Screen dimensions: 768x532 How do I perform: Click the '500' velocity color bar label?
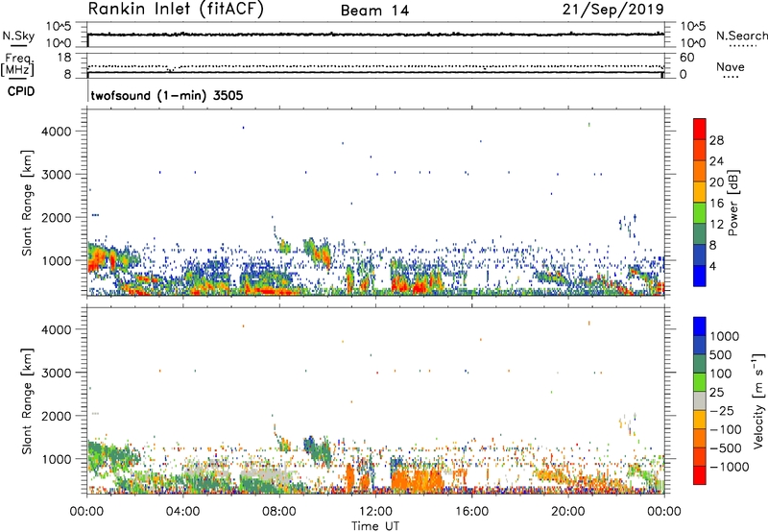[721, 355]
